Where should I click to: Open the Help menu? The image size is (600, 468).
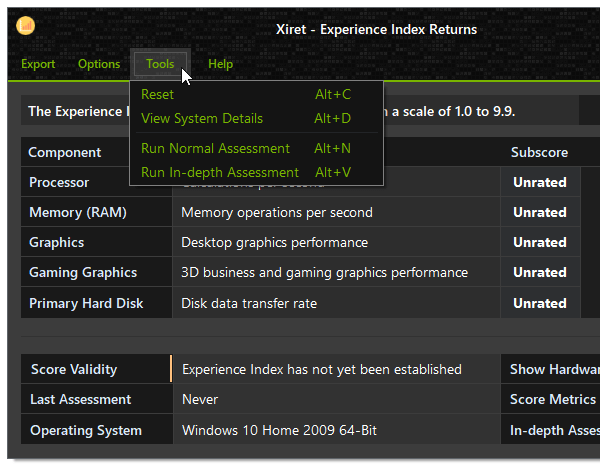[220, 64]
